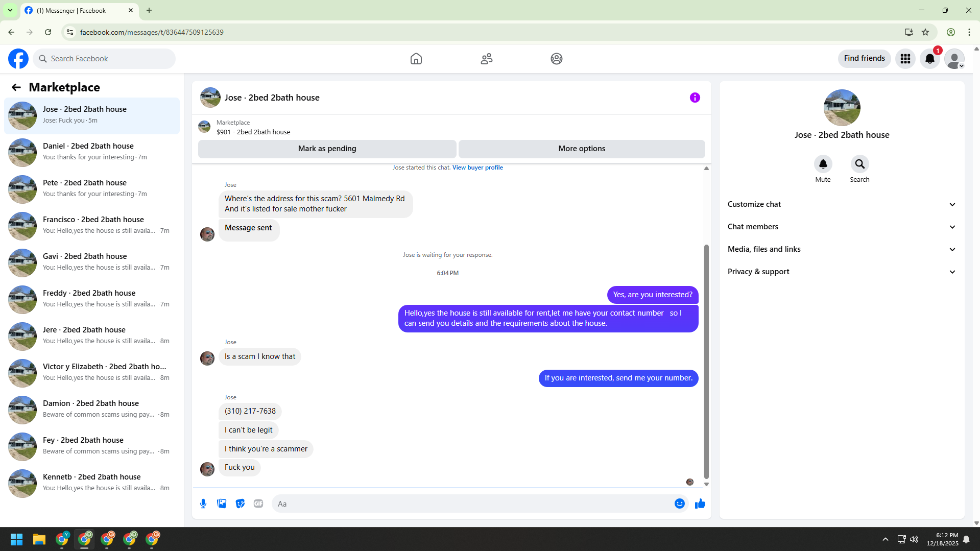
Task: Choose a sticker icon
Action: pyautogui.click(x=240, y=504)
